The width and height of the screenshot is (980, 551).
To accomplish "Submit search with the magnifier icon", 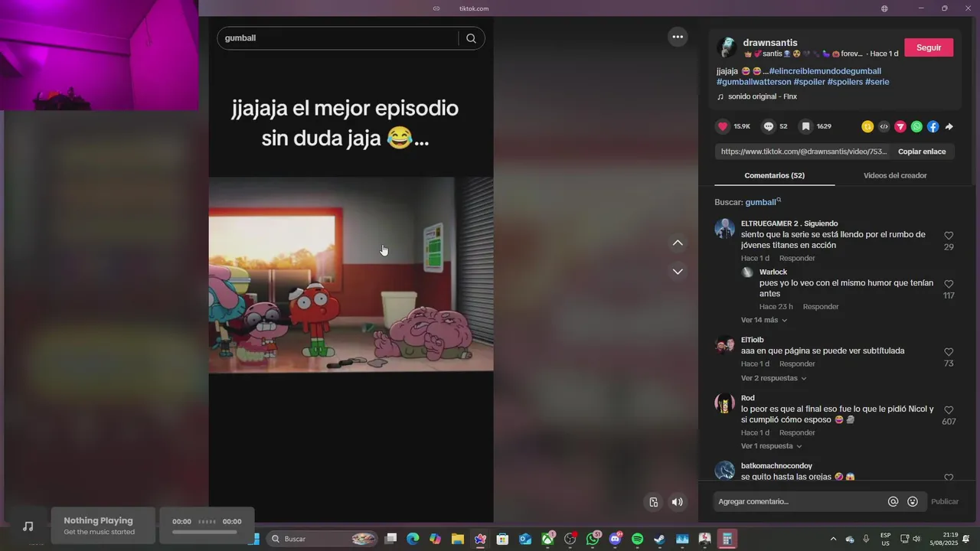I will [x=471, y=38].
